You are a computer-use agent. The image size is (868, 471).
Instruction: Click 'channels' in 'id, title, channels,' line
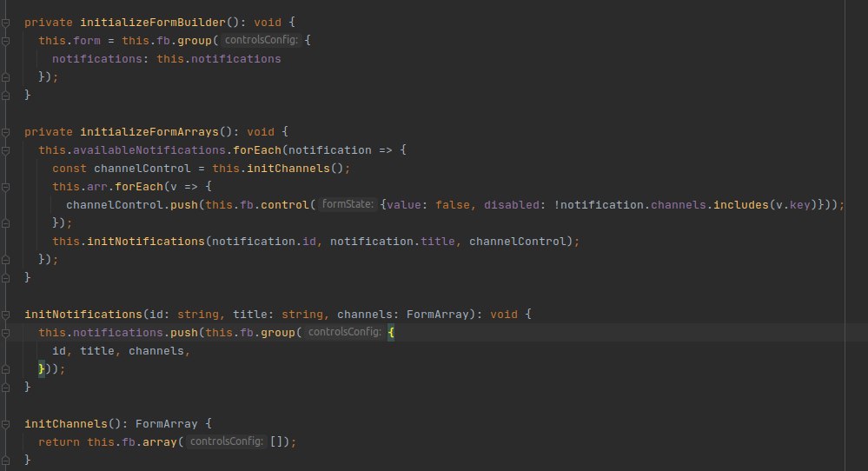[156, 351]
